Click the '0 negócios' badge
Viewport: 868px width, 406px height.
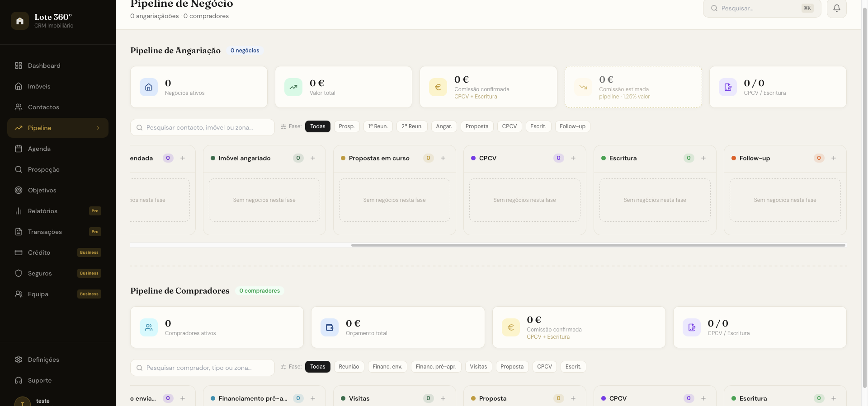pyautogui.click(x=245, y=51)
